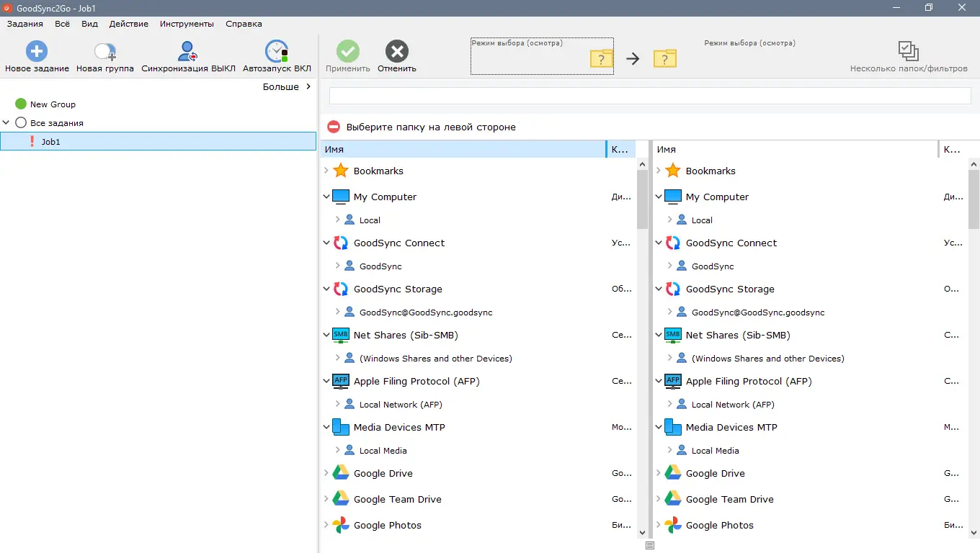Create a new job with Новое задание icon
Viewport: 980px width, 553px height.
point(36,50)
